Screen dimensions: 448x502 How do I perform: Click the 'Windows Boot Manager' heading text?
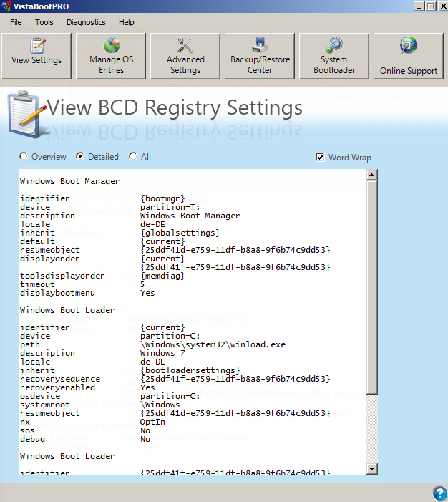pos(69,181)
